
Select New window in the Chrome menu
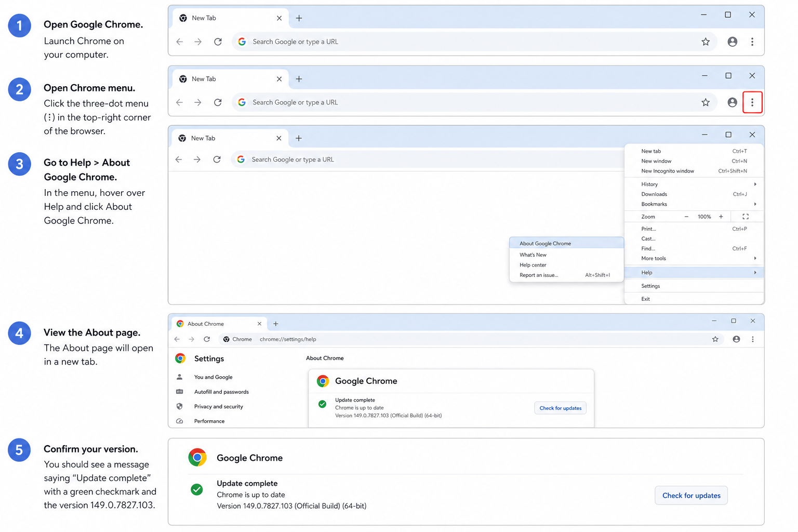(695, 161)
